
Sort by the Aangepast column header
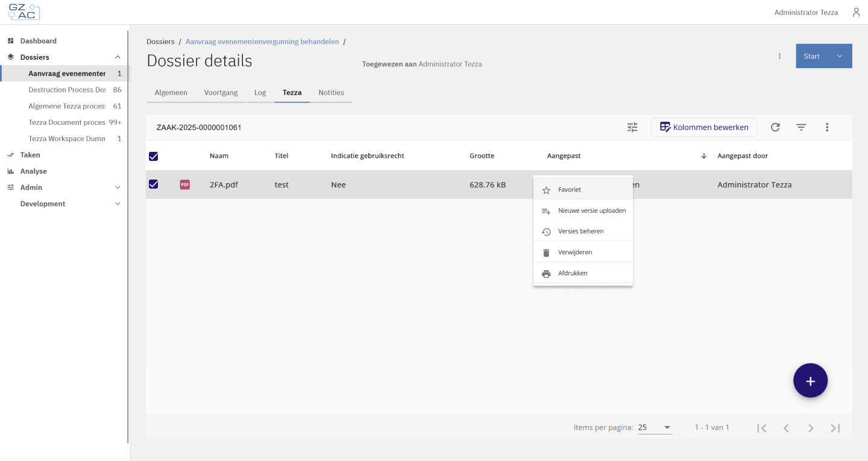(x=564, y=156)
